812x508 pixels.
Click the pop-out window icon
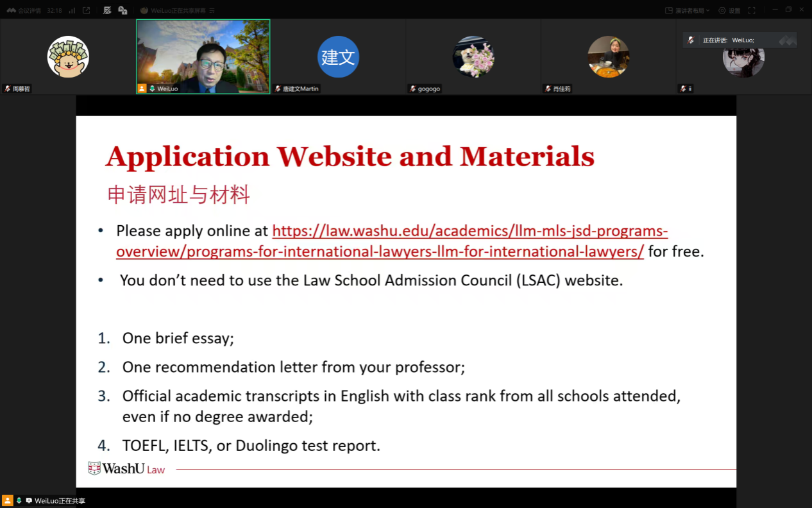click(x=87, y=10)
